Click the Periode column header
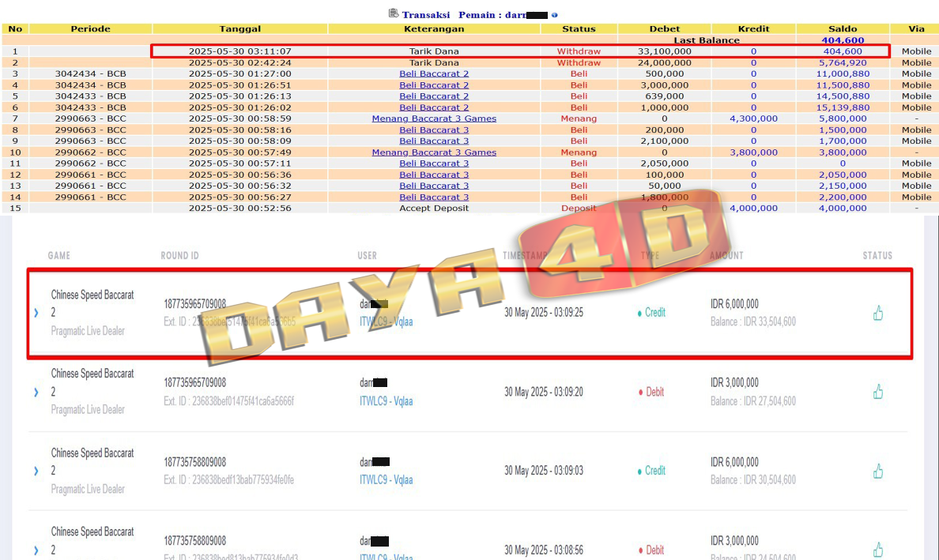This screenshot has height=560, width=939. point(90,28)
